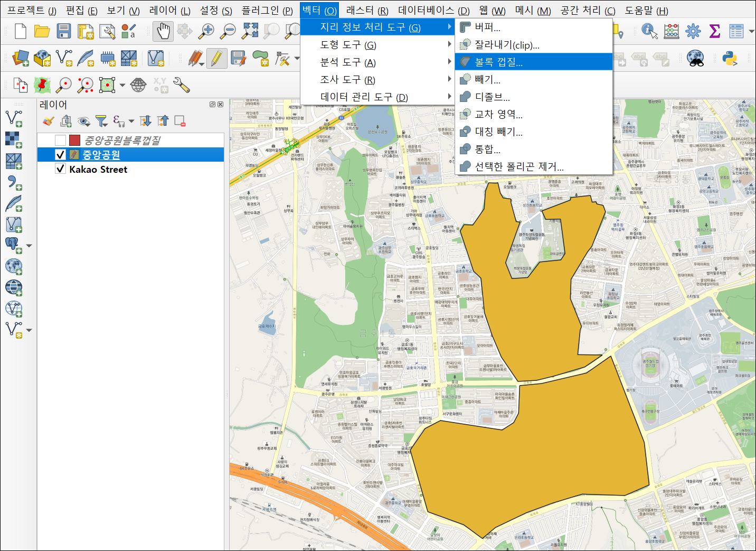The height and width of the screenshot is (551, 756).
Task: Click Add Vector Layer icon in sidebar
Action: point(14,118)
